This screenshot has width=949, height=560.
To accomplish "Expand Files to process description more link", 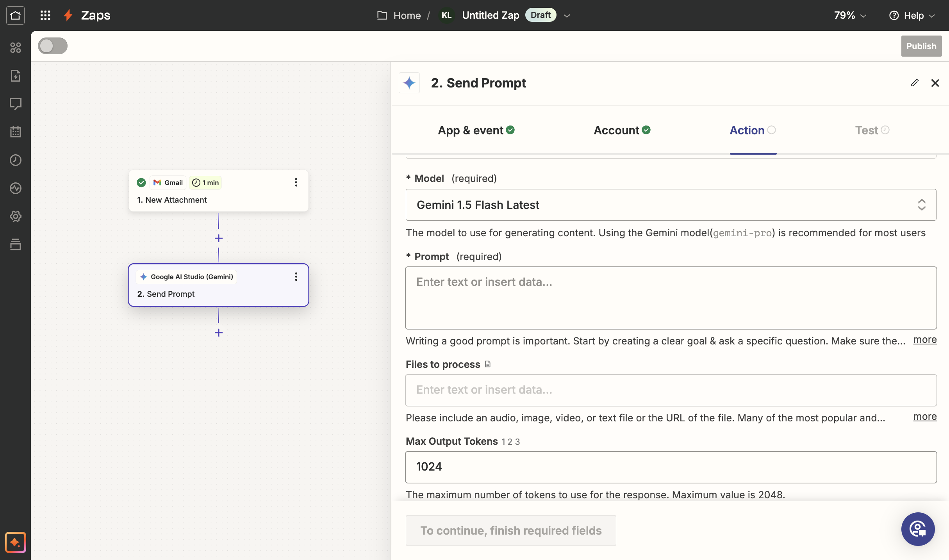I will (925, 417).
